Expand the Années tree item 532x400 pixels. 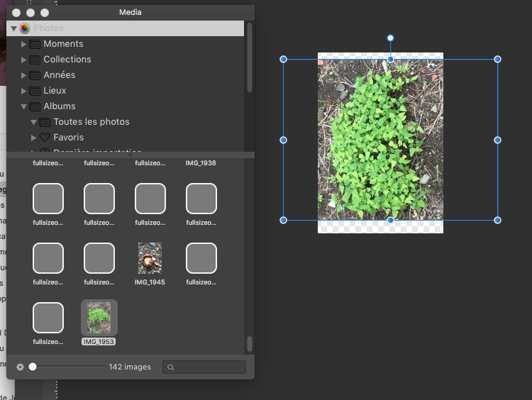point(23,75)
